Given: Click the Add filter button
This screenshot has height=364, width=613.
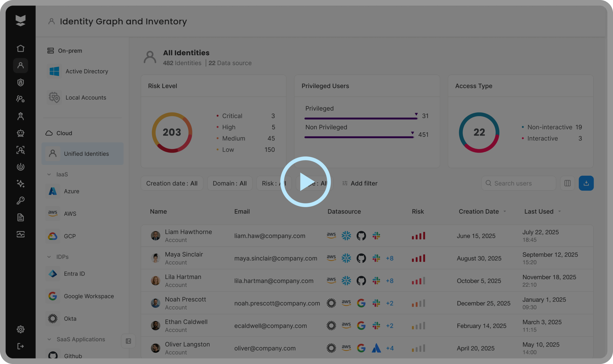Looking at the screenshot, I should [x=360, y=183].
